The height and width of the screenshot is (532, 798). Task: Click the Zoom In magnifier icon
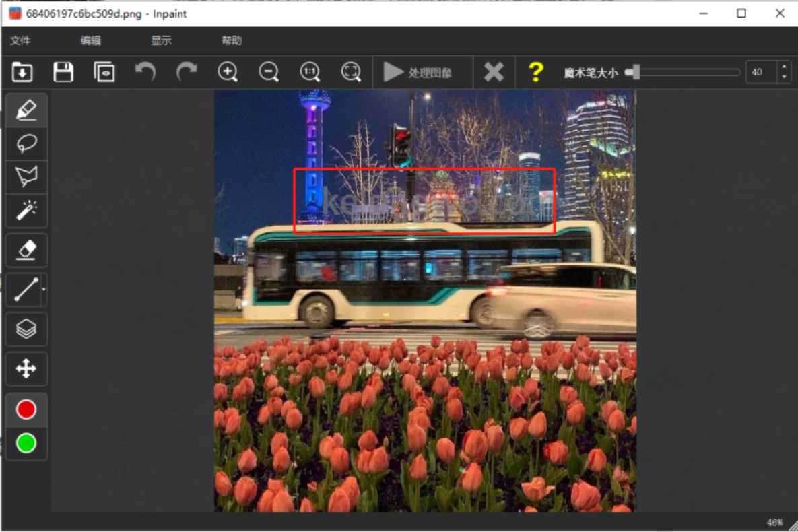[x=228, y=71]
